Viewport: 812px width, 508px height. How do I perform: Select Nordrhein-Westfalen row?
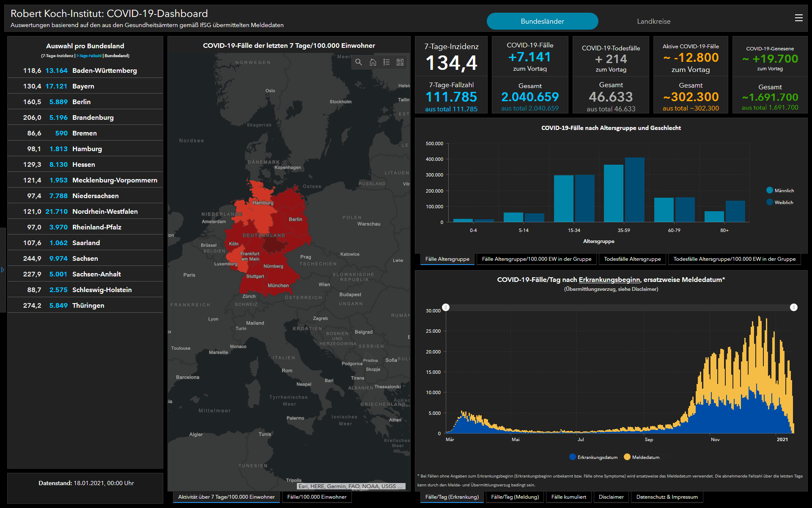point(85,211)
